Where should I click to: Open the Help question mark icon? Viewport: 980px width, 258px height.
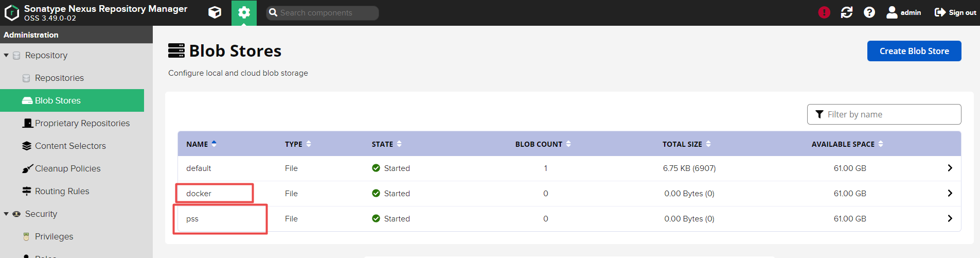869,12
